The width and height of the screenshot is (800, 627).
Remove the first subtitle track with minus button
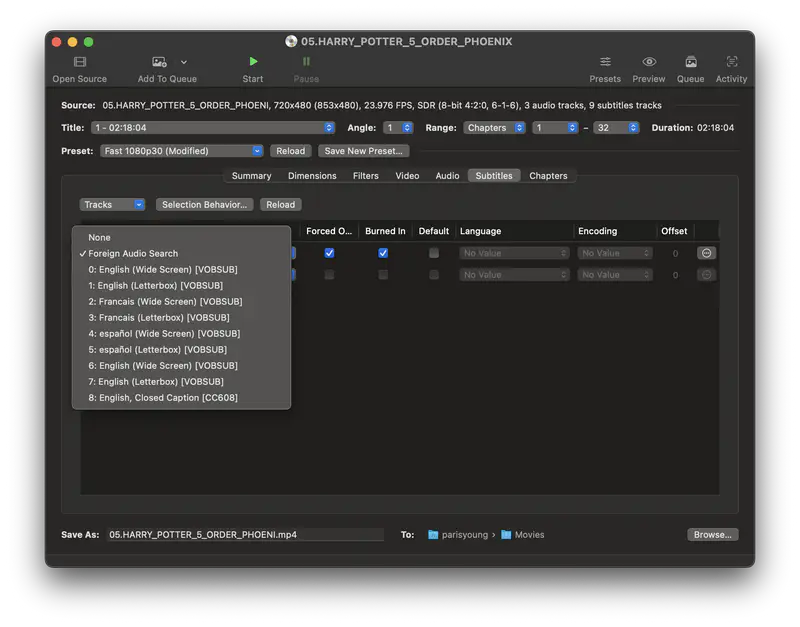click(706, 253)
